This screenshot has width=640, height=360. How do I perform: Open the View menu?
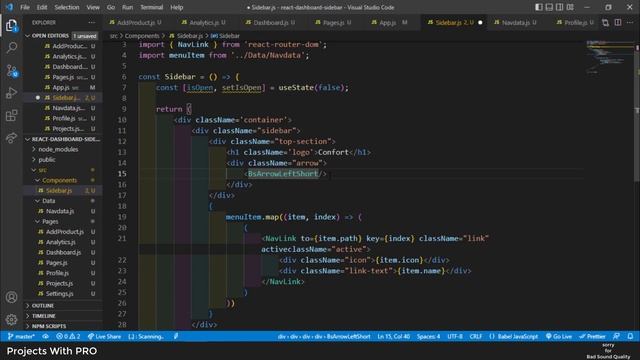tap(93, 7)
